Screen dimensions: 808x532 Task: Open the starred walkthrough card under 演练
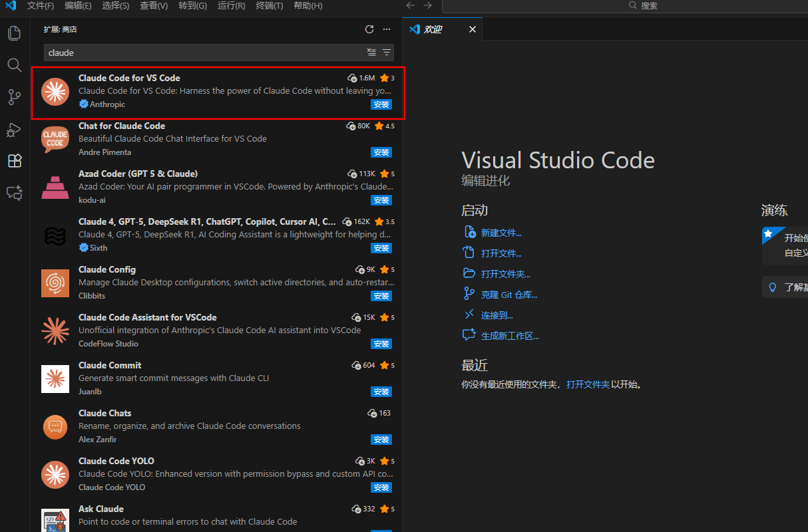[x=785, y=245]
